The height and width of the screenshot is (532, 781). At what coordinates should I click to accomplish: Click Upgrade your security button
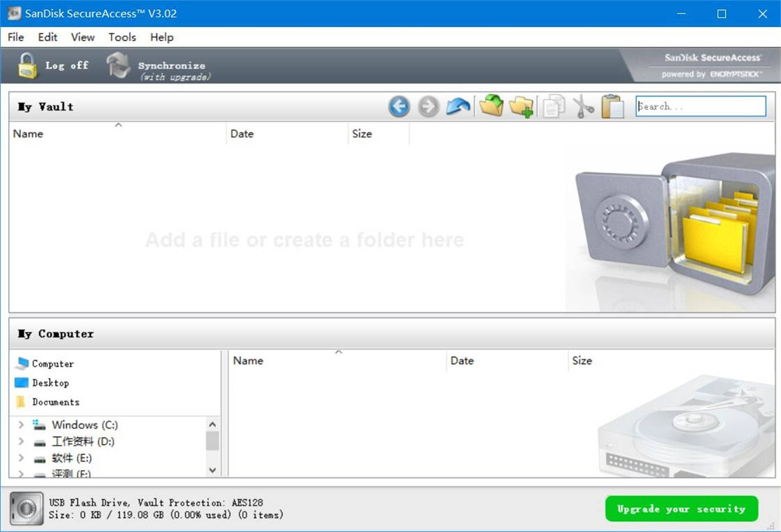[681, 509]
